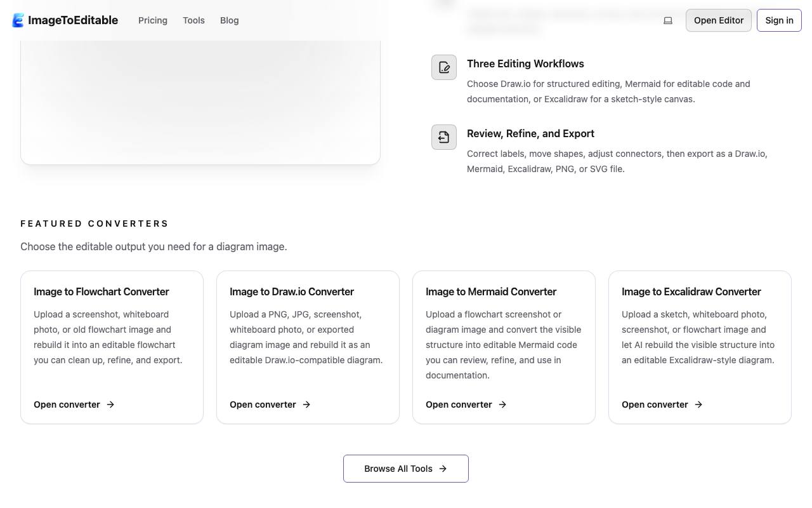Open converter link for Image to Draw.io
This screenshot has height=508, width=812.
pos(270,404)
